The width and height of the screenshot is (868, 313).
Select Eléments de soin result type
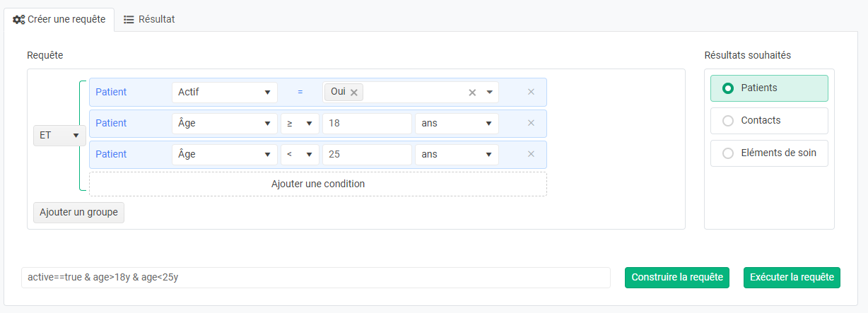(x=769, y=153)
